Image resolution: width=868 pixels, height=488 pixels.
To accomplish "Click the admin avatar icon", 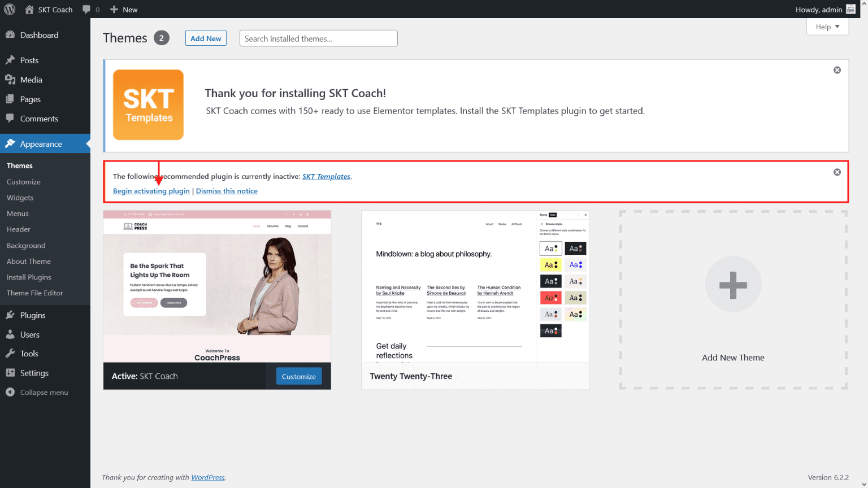I will [850, 9].
